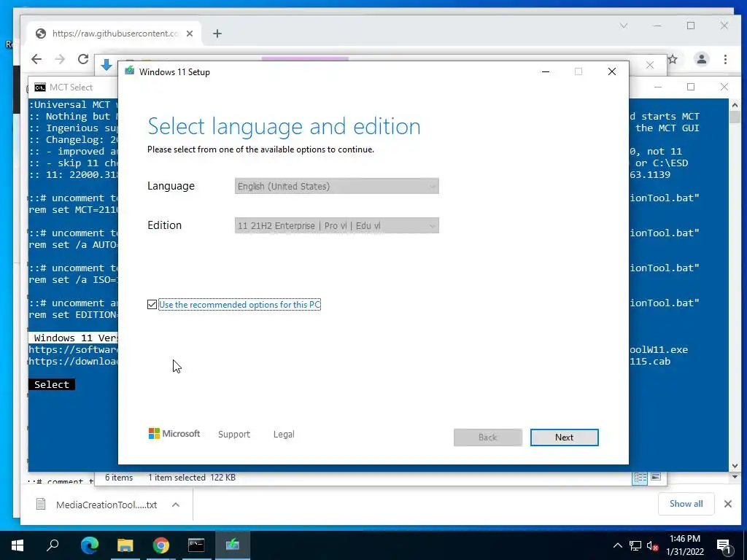The image size is (747, 560).
Task: Open the network tray icon
Action: (x=635, y=545)
